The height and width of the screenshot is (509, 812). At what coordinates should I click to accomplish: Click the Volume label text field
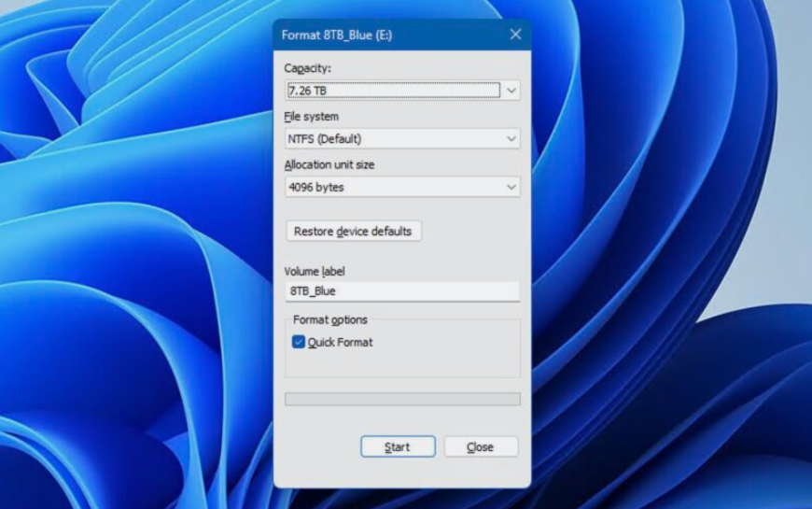402,291
